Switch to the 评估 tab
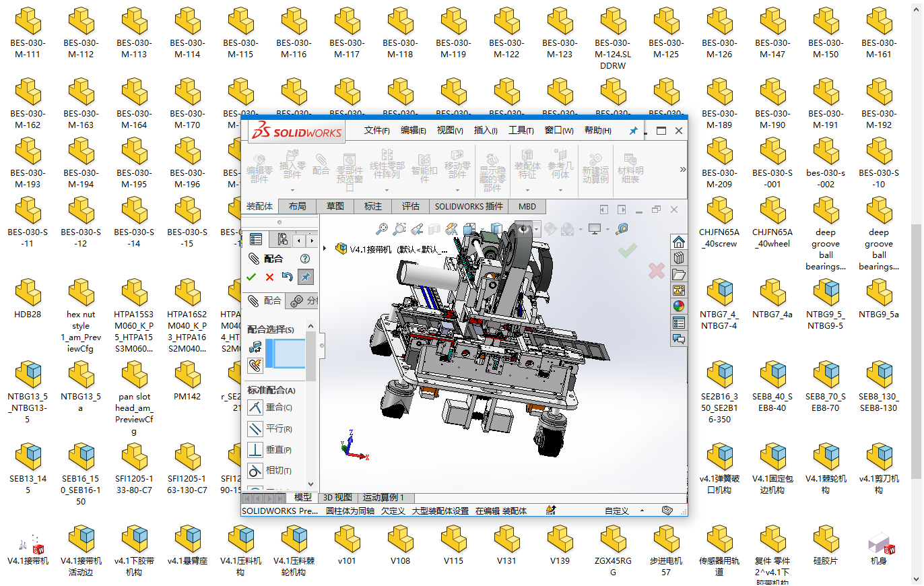Viewport: 924px width, 586px height. pos(410,206)
